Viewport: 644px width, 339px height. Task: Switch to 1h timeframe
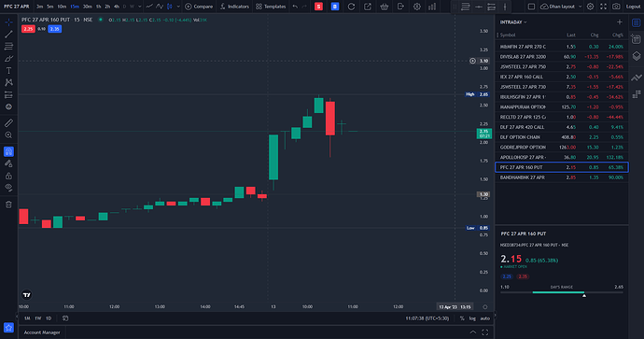[99, 7]
